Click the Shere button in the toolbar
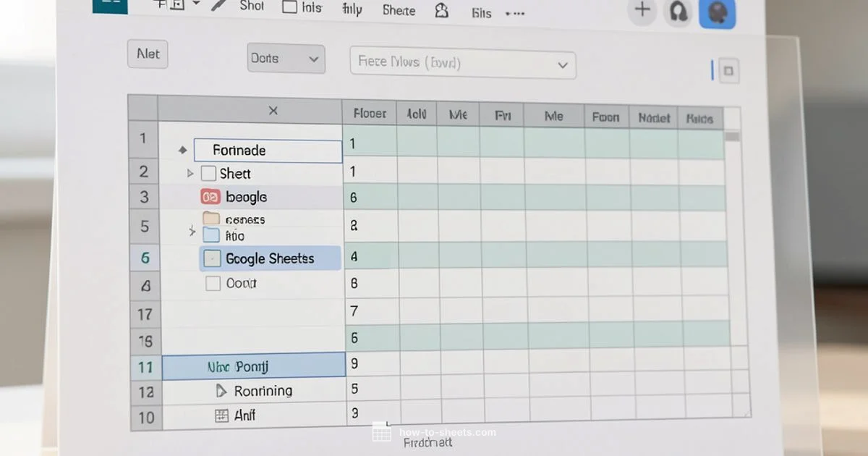The width and height of the screenshot is (868, 456). 398,9
